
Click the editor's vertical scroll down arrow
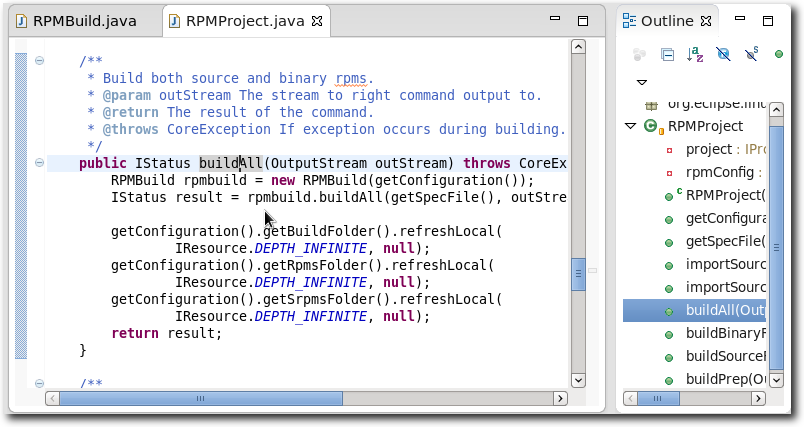coord(577,379)
